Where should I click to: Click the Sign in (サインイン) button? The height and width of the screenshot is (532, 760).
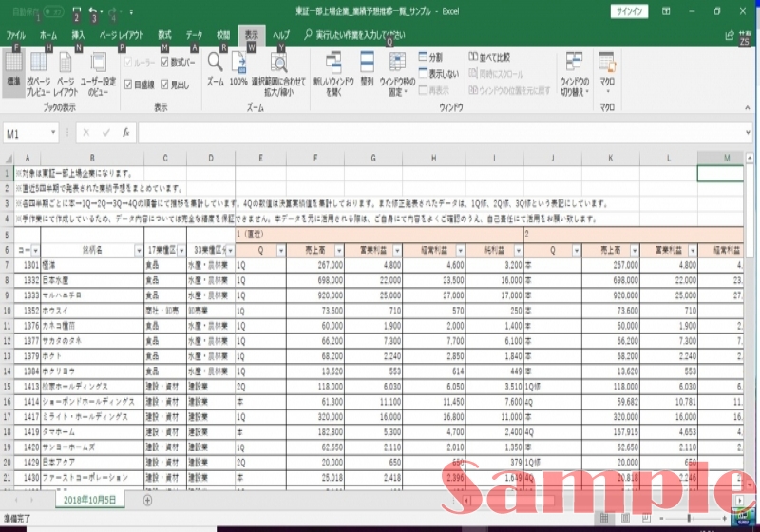point(629,11)
